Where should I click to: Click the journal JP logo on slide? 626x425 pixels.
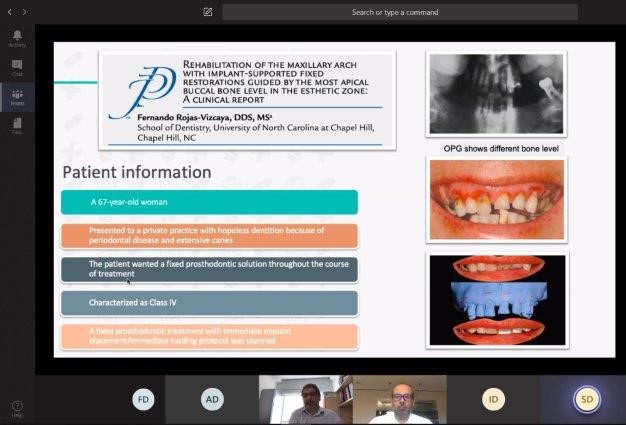(x=143, y=93)
